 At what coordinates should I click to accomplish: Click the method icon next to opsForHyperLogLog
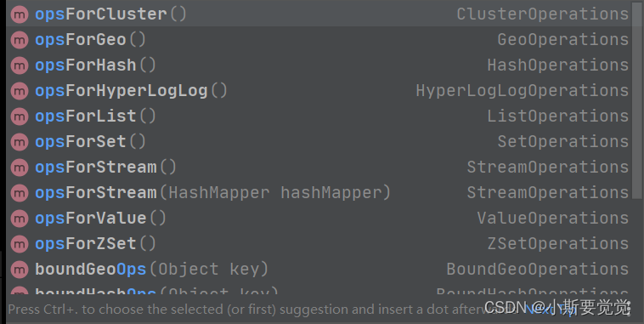(x=20, y=91)
